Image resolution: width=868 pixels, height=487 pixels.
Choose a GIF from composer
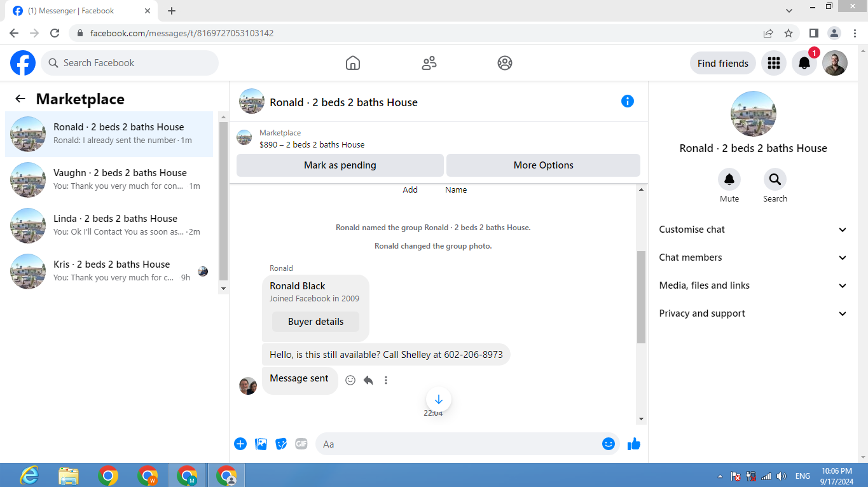click(301, 444)
